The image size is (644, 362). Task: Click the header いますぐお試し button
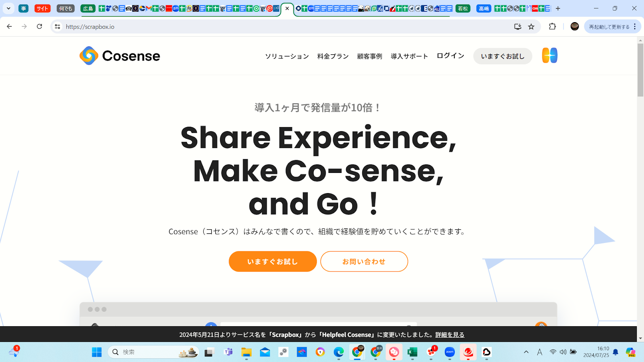click(x=503, y=56)
